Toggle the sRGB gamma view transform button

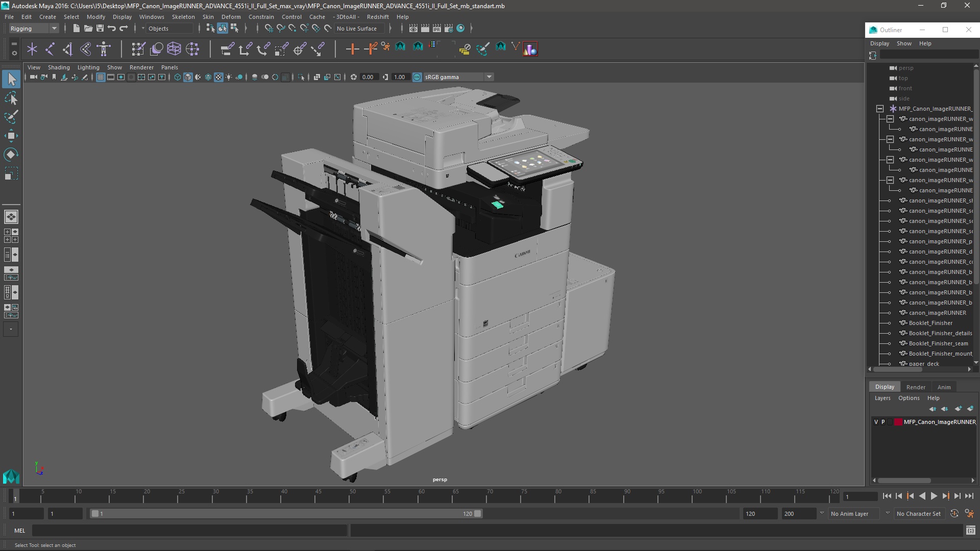(x=417, y=77)
